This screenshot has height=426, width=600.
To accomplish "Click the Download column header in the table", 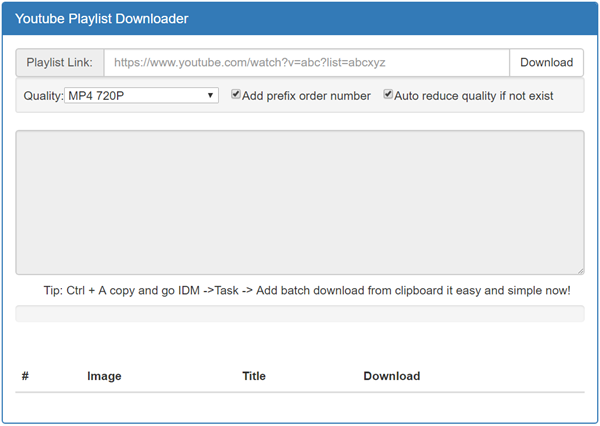I will point(391,376).
